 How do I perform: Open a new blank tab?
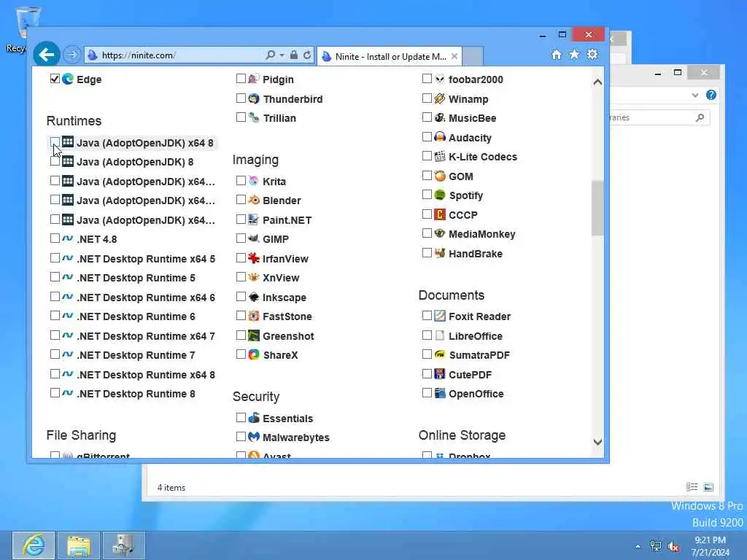pos(473,56)
